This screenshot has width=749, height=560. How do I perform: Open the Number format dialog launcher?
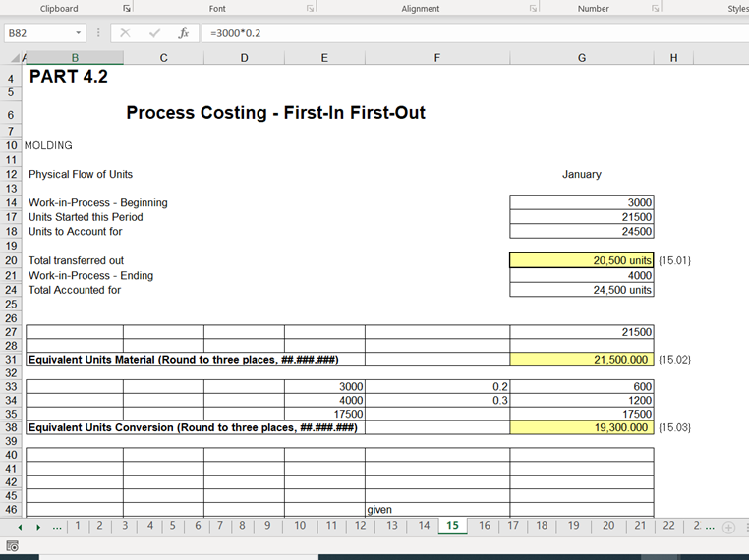656,8
